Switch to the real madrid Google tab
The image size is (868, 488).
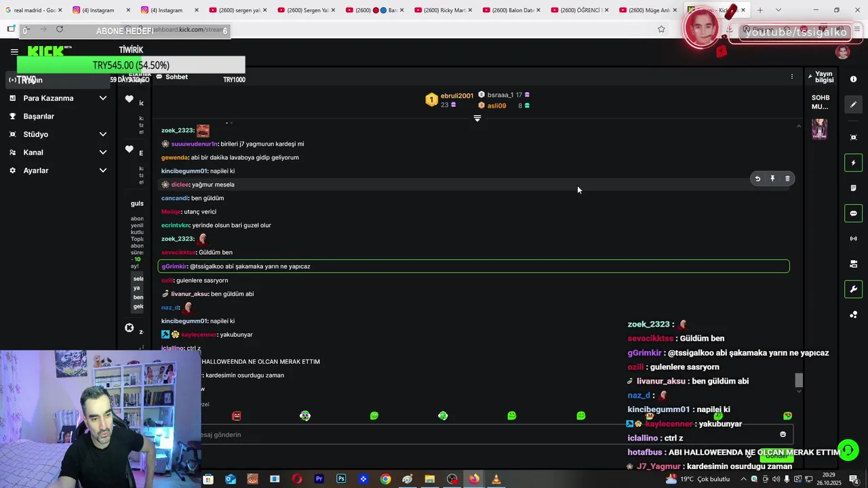pos(34,10)
